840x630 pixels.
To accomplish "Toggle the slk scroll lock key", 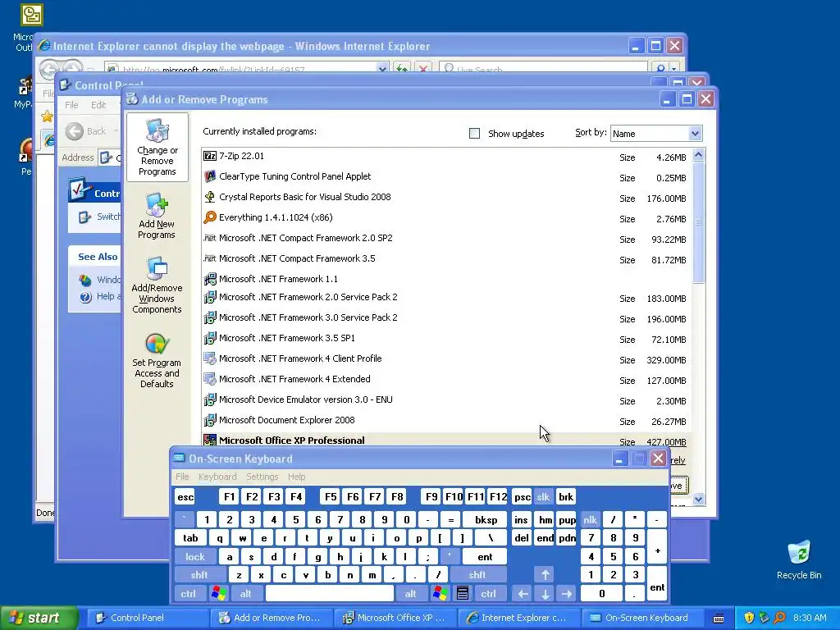I will 543,497.
